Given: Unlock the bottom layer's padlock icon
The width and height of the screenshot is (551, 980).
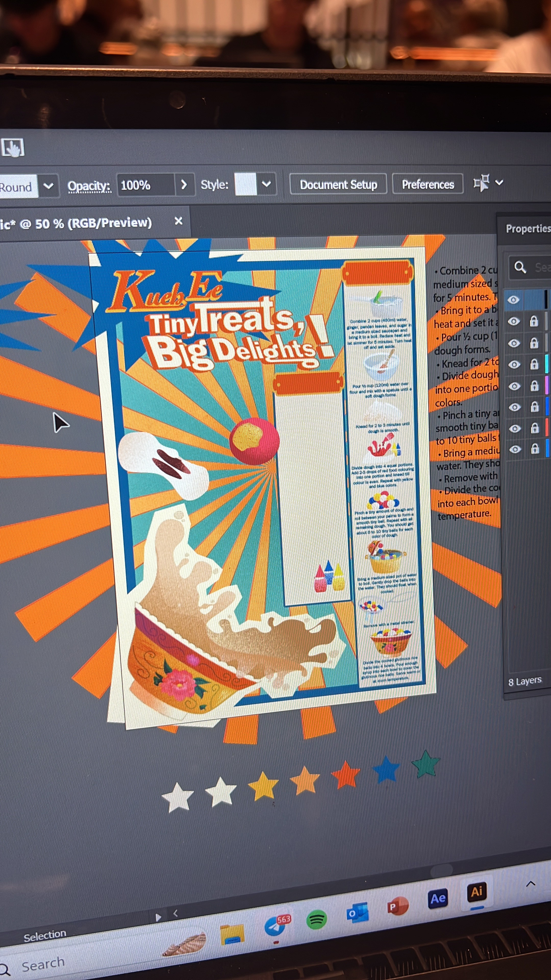Looking at the screenshot, I should pyautogui.click(x=535, y=449).
